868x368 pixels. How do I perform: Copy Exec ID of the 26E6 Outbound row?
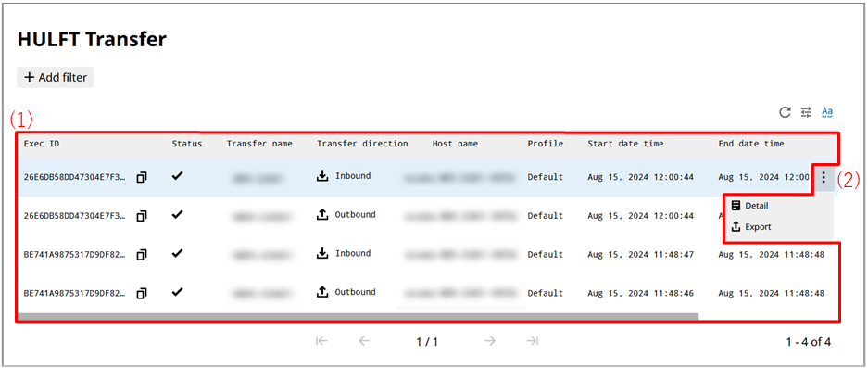pos(142,216)
